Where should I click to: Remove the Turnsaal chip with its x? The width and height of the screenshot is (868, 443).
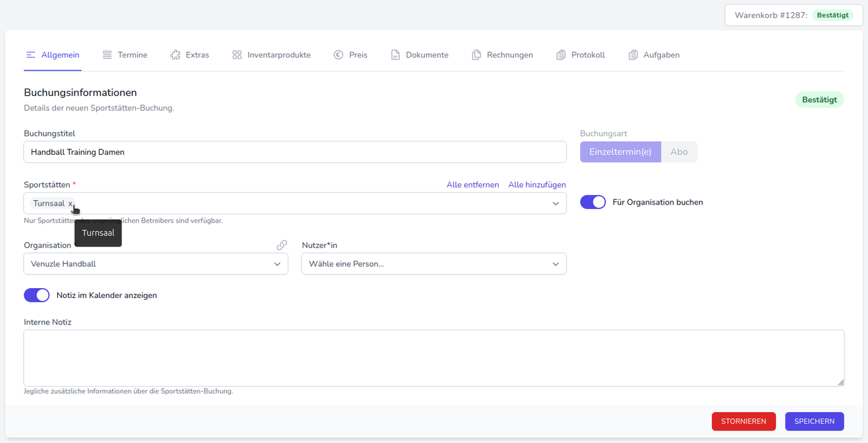70,204
